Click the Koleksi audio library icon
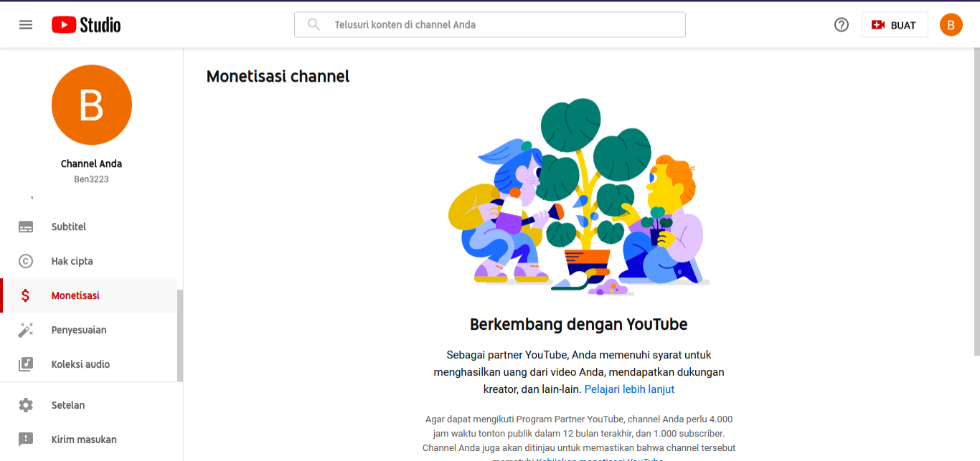 (26, 364)
